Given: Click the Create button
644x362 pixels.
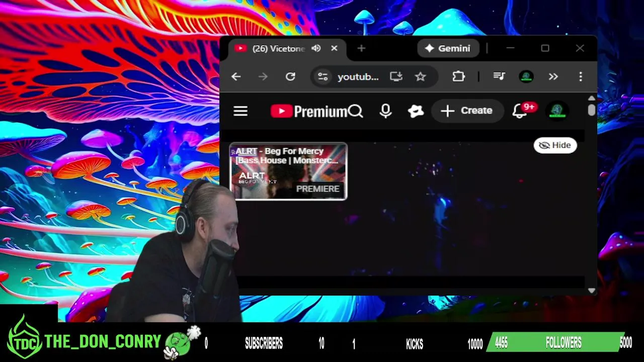Looking at the screenshot, I should [x=467, y=111].
